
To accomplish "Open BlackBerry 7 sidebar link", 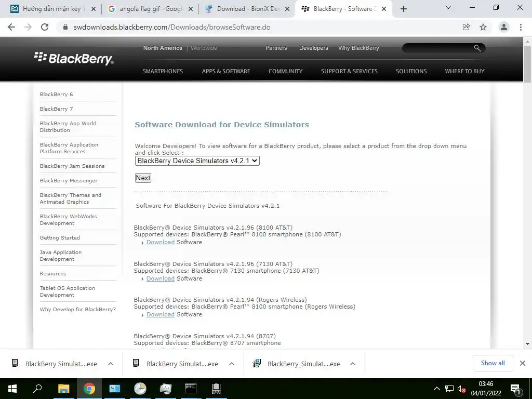I will 56,109.
